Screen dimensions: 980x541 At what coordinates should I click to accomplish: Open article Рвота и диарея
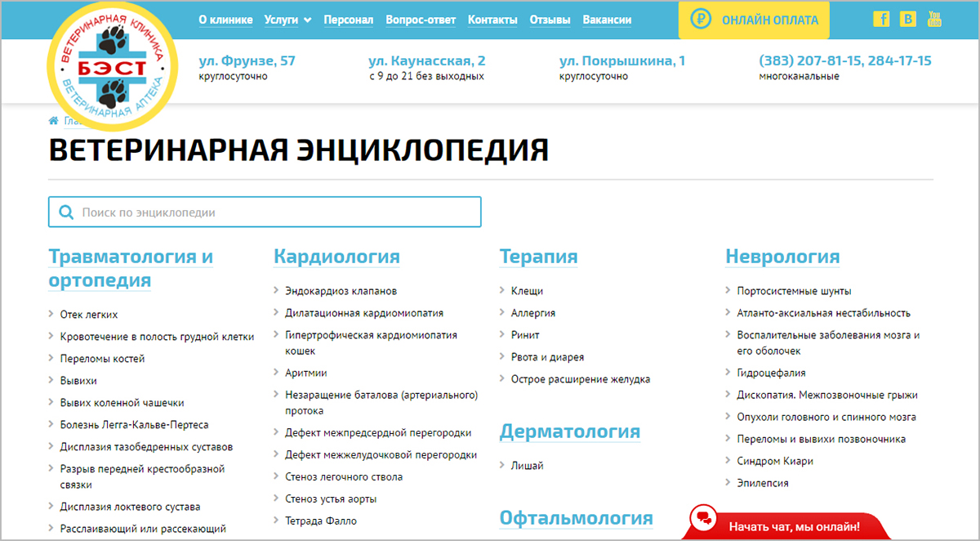pos(547,356)
